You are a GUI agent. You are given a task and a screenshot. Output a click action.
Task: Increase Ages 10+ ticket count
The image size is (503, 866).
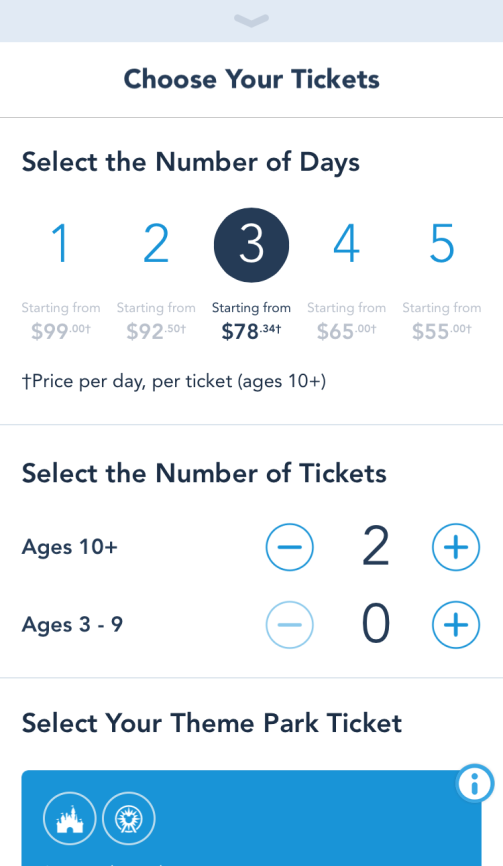point(456,547)
